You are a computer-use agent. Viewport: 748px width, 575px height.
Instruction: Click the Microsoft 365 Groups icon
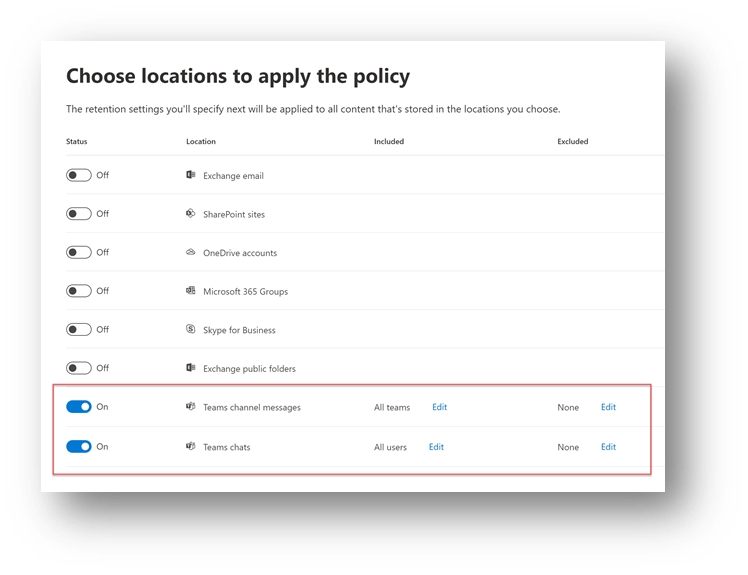tap(190, 291)
